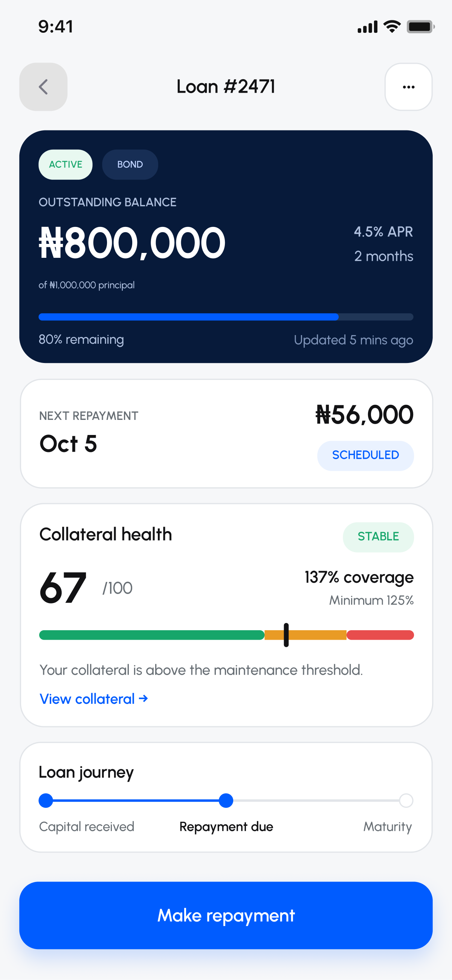Open the Next Repayment Oct 5 card

click(x=226, y=434)
